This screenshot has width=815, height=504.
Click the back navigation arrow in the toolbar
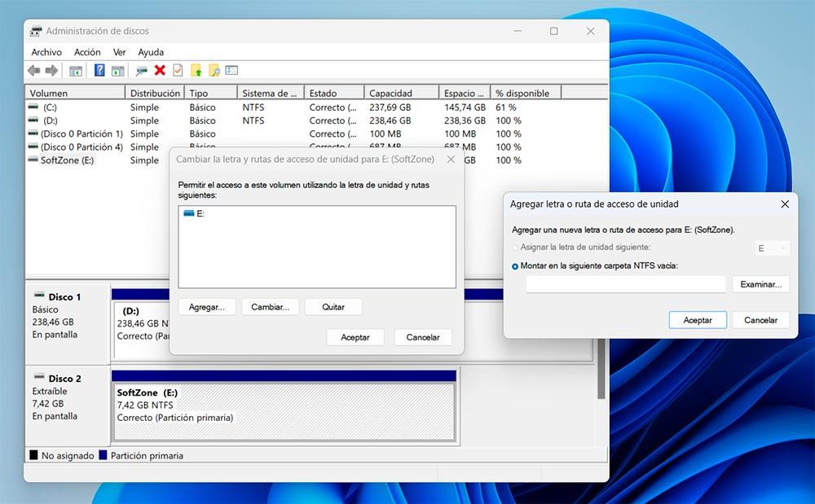(34, 70)
